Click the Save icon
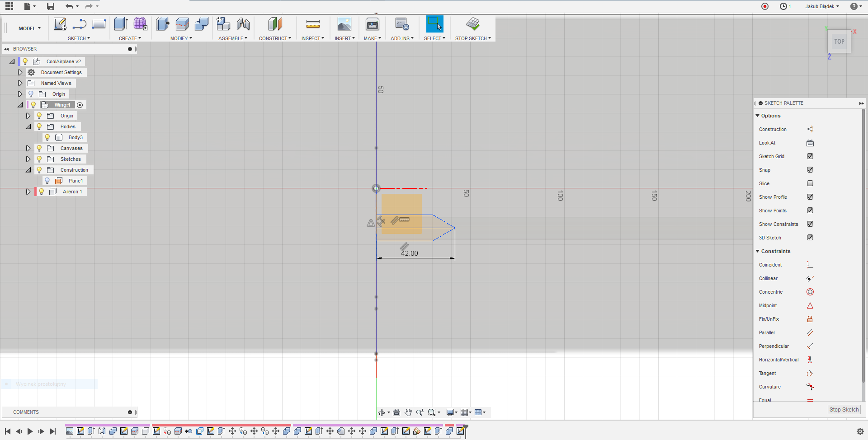868x440 pixels. coord(51,6)
